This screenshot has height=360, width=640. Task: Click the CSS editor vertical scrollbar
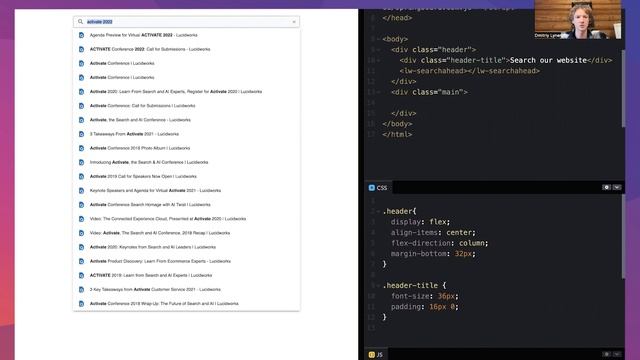click(623, 237)
